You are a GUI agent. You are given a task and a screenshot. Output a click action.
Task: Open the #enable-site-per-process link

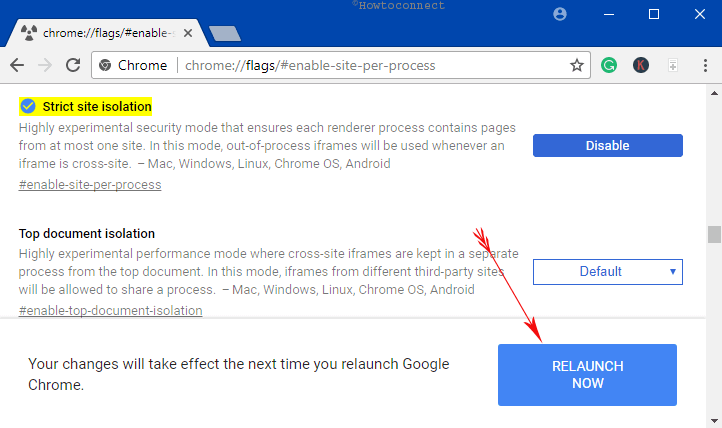click(90, 185)
